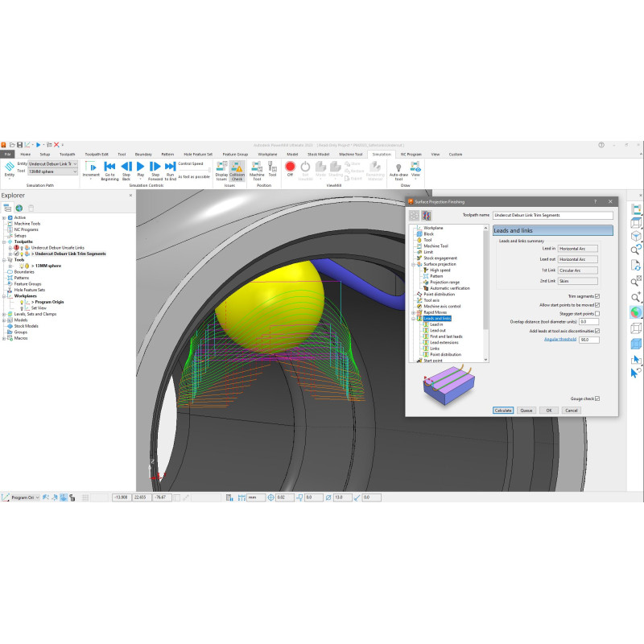
Task: Select shaded view globe icon in right toolbar
Action: point(636,312)
